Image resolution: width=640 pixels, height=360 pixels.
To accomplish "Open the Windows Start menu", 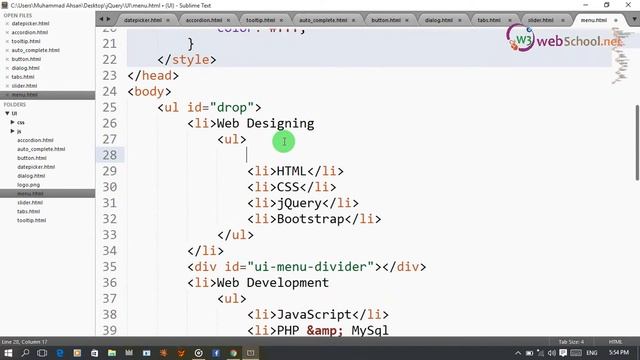I will (8, 353).
